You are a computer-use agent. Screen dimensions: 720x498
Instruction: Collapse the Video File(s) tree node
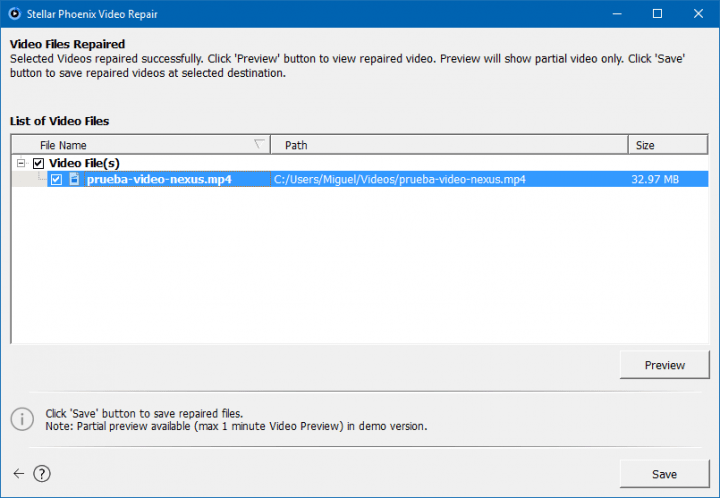click(x=21, y=163)
